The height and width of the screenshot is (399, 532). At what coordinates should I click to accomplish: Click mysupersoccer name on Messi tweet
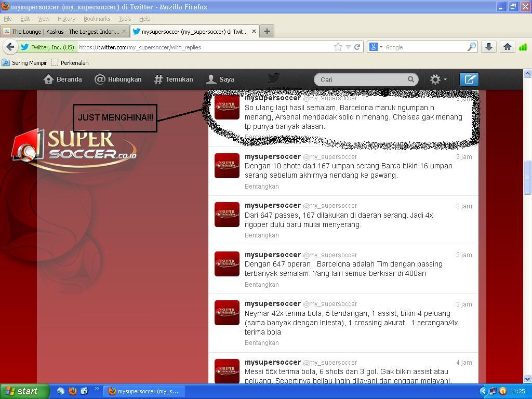pyautogui.click(x=273, y=362)
